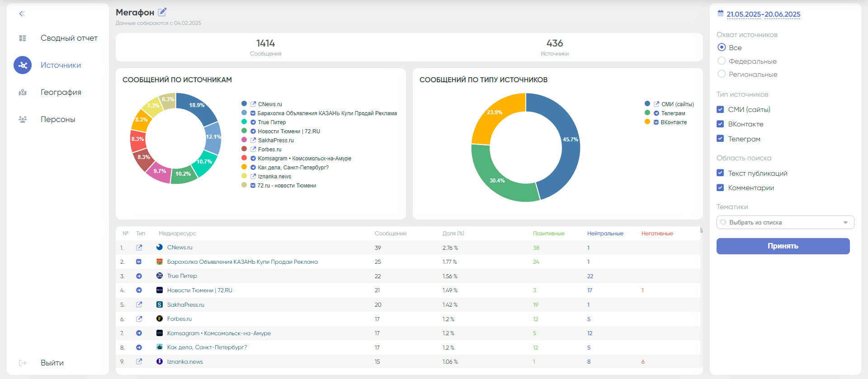Toggle the Комментарии checkbox
This screenshot has height=379, width=868.
720,188
